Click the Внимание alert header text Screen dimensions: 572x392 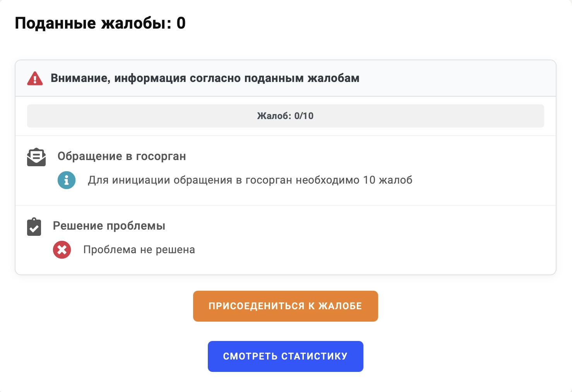[205, 78]
